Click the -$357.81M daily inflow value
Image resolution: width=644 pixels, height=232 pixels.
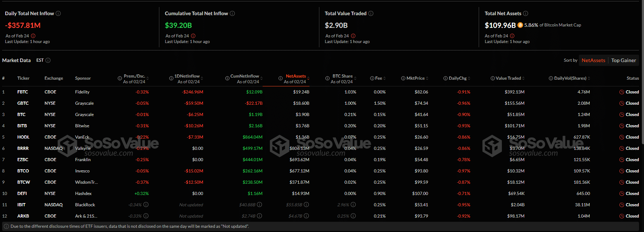pyautogui.click(x=23, y=25)
